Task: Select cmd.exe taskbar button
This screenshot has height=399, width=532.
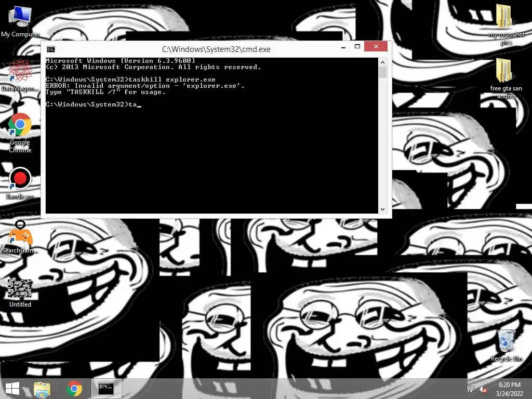Action: (107, 389)
